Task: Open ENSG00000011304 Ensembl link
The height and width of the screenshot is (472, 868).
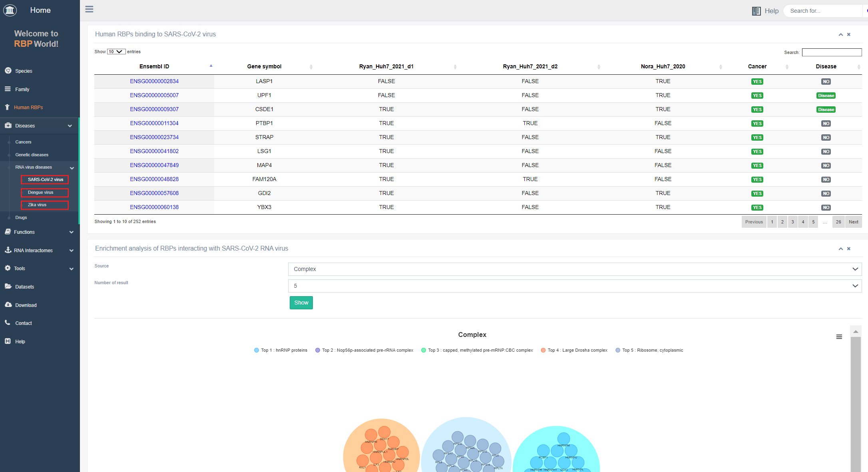Action: pyautogui.click(x=154, y=123)
